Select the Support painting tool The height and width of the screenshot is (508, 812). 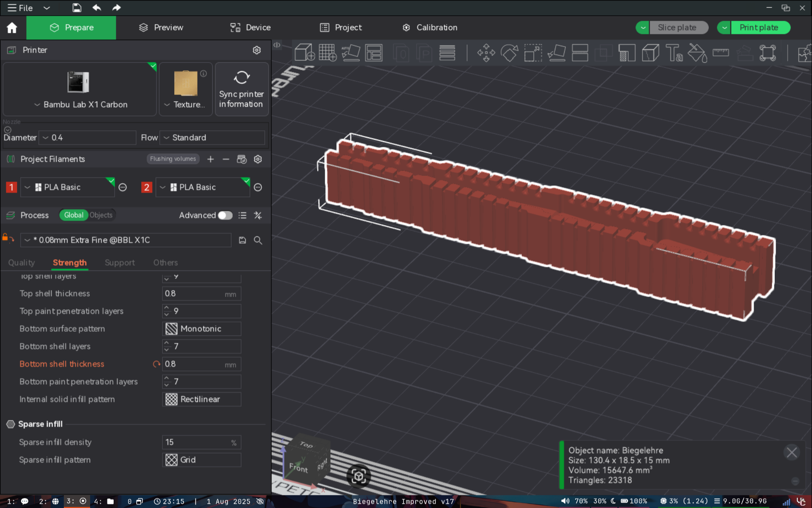pos(627,53)
